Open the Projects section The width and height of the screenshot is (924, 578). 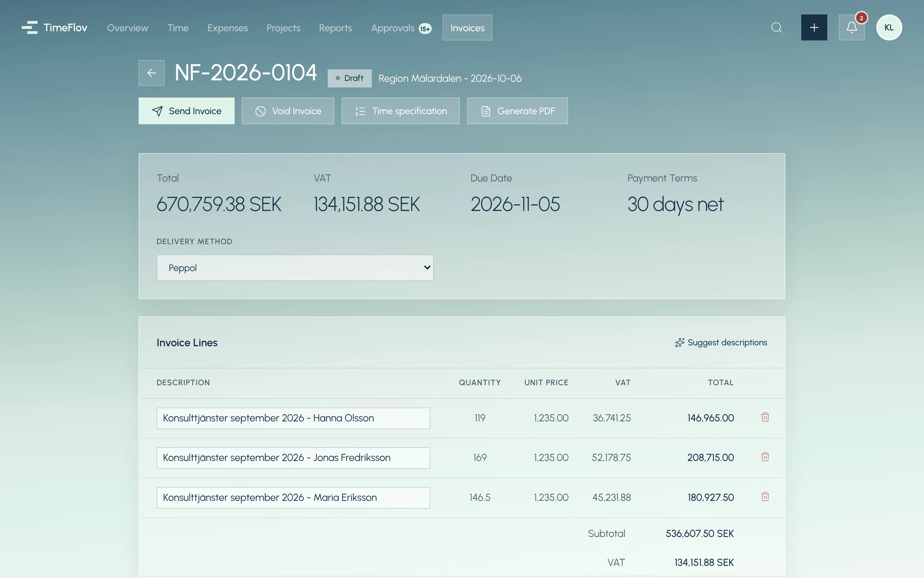283,28
